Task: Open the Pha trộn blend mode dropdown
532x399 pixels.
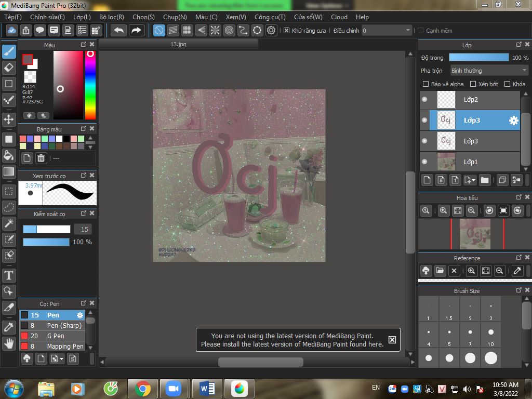Action: [x=489, y=71]
